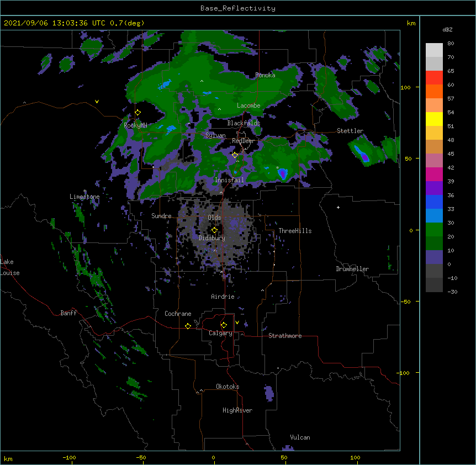This screenshot has width=476, height=465.
Task: Click the km unit label at bottom left
Action: coord(8,459)
